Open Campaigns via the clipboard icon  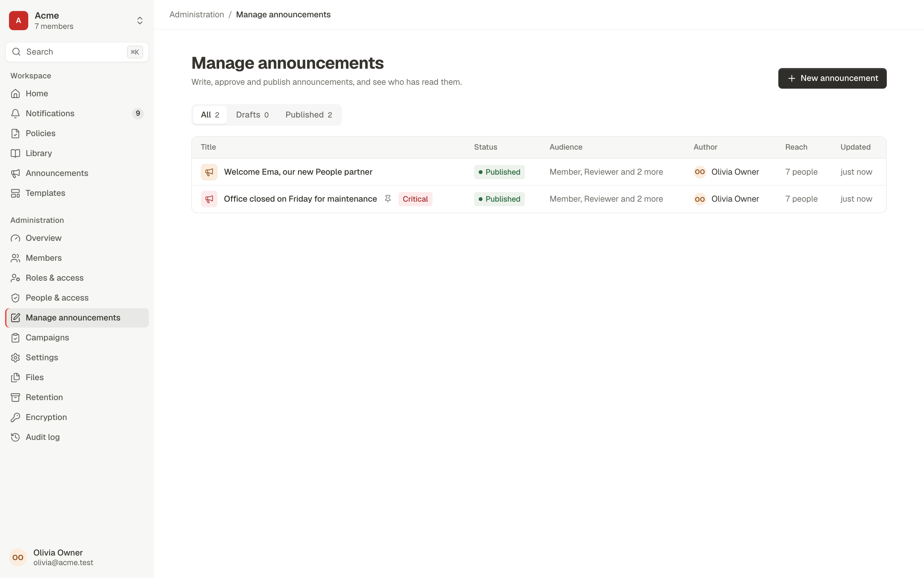[x=15, y=337]
